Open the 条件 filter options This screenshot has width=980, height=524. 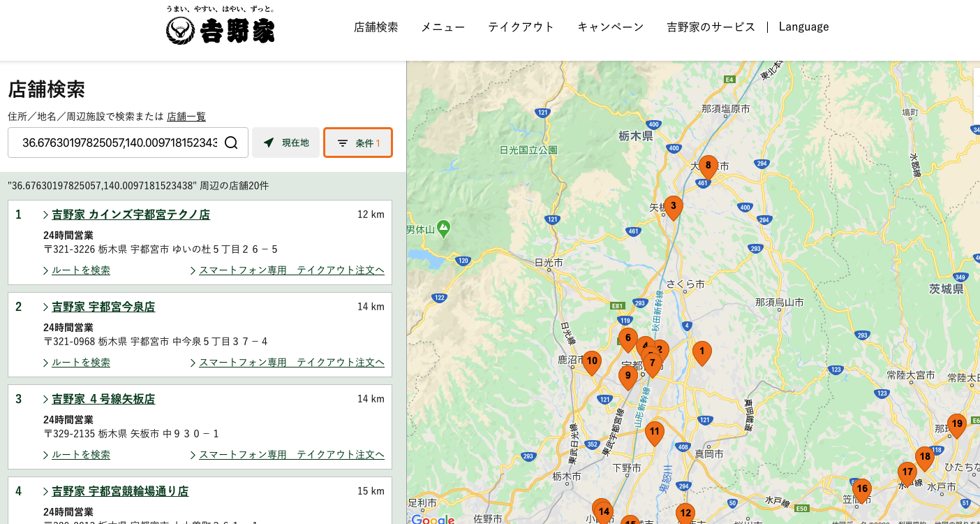[358, 143]
